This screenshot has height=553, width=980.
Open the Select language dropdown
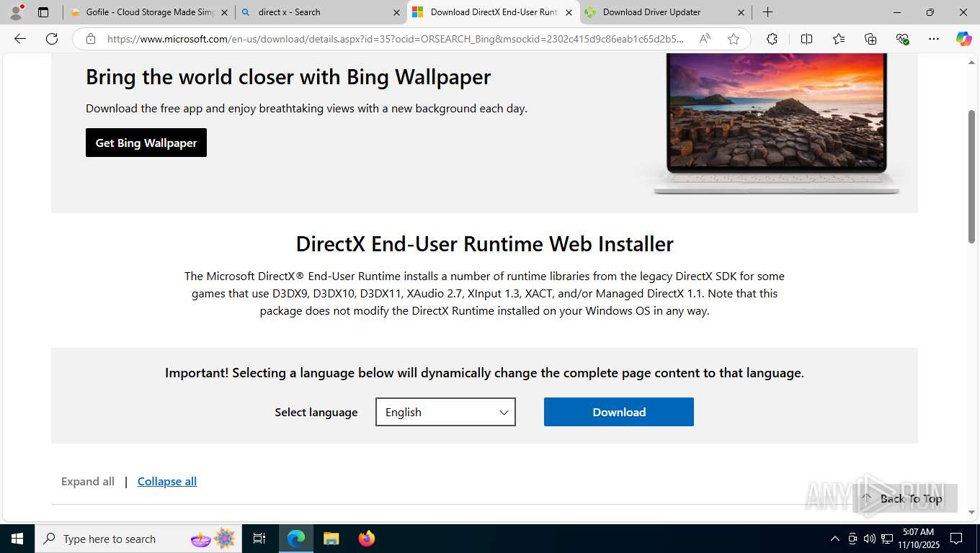pyautogui.click(x=445, y=412)
